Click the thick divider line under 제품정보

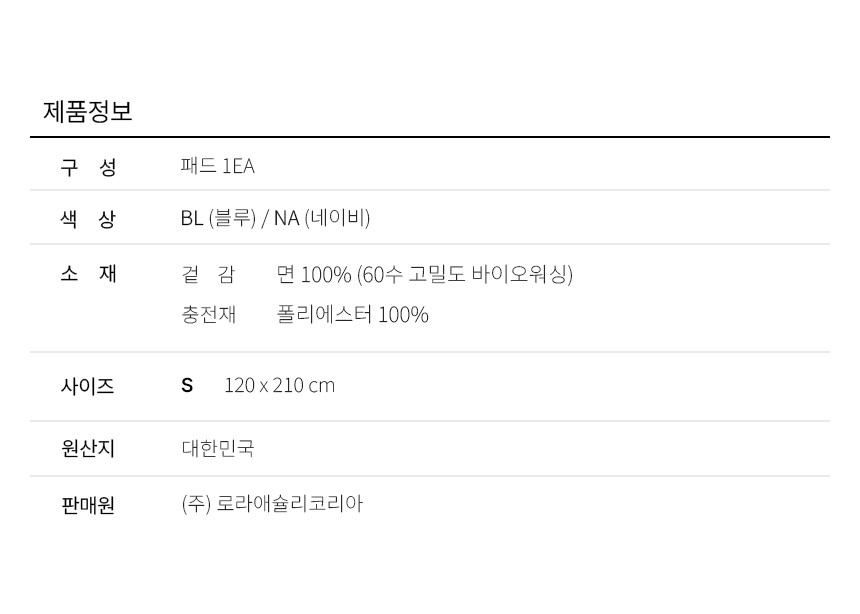click(430, 137)
